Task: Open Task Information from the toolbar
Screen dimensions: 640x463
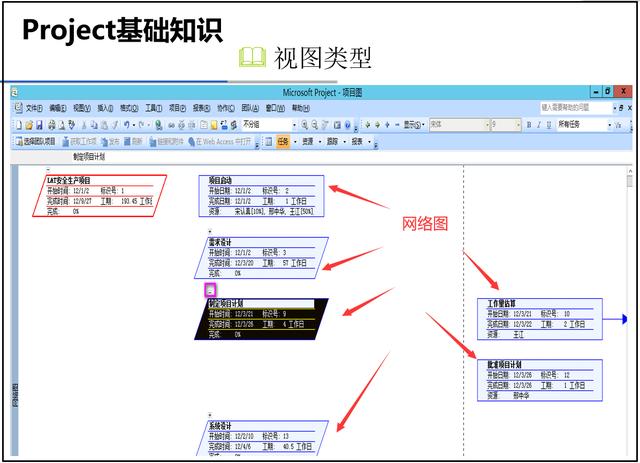Action: tap(204, 125)
